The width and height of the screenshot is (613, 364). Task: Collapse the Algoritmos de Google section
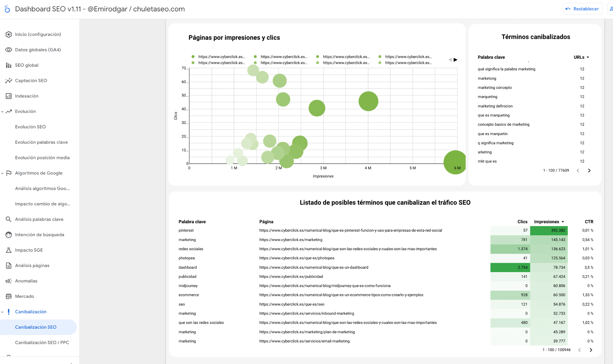pyautogui.click(x=2, y=173)
